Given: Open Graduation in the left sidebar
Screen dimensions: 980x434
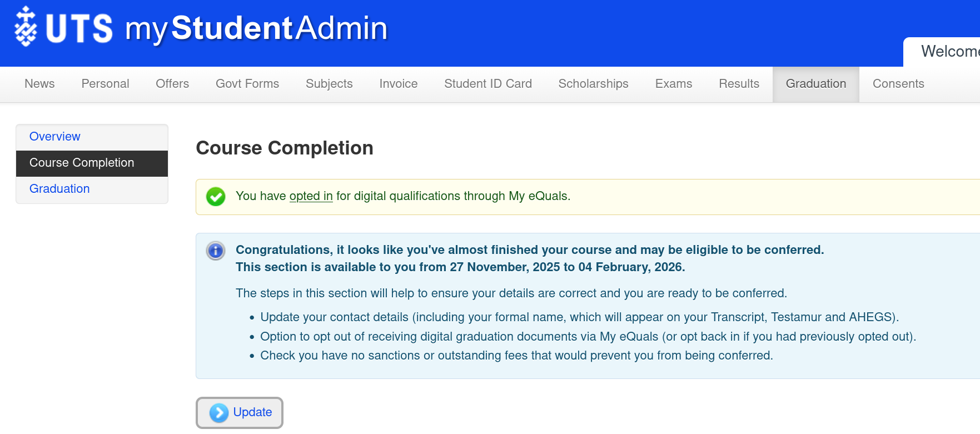Looking at the screenshot, I should point(59,189).
